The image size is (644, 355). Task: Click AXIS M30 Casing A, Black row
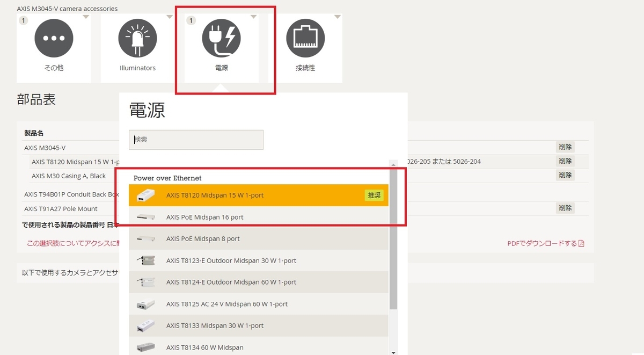click(69, 176)
